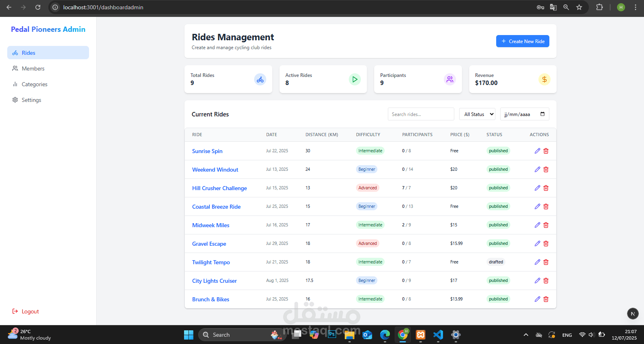The height and width of the screenshot is (344, 644).
Task: Click the browser address bar URL
Action: point(103,7)
